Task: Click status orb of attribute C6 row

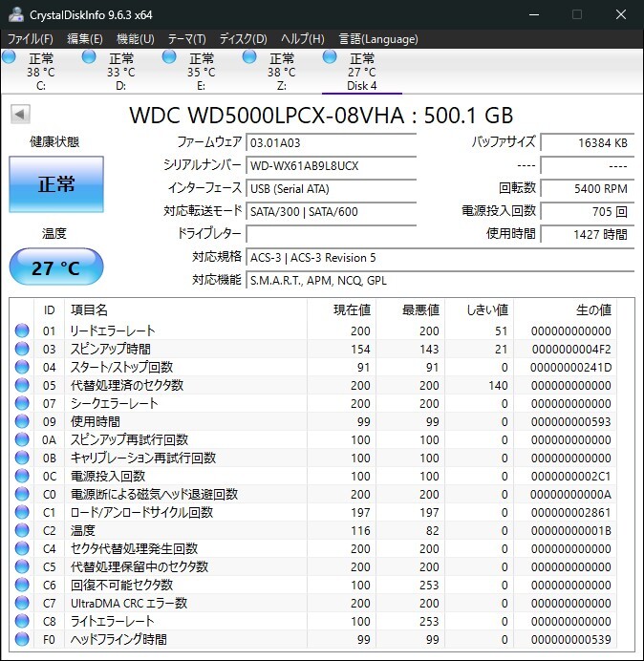Action: click(x=22, y=585)
